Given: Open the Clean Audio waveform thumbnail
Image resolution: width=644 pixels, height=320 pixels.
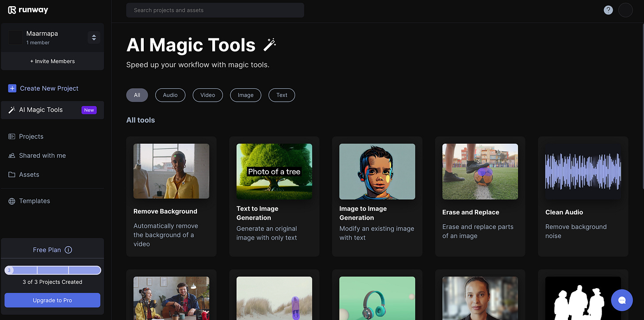Looking at the screenshot, I should (583, 171).
